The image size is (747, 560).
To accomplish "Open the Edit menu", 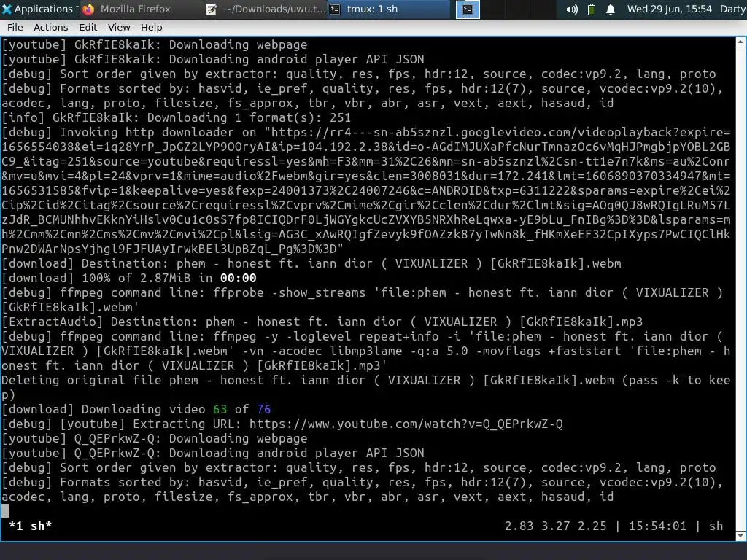I will coord(88,28).
